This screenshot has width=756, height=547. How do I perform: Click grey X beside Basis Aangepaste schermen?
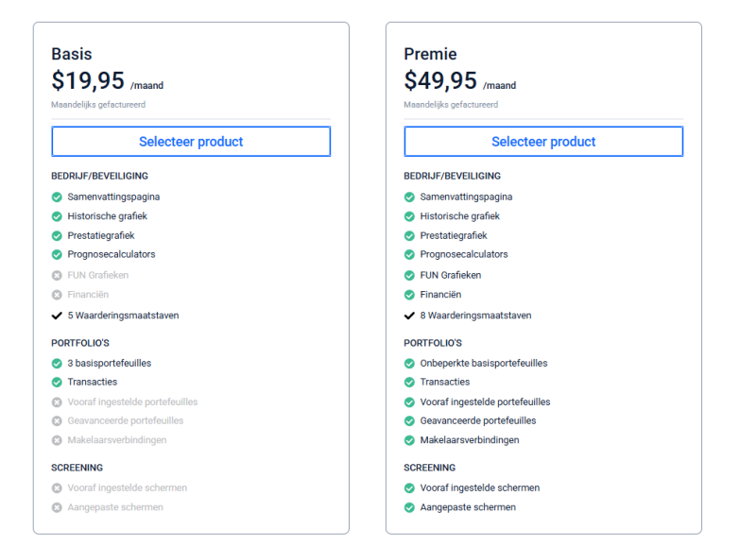coord(57,507)
